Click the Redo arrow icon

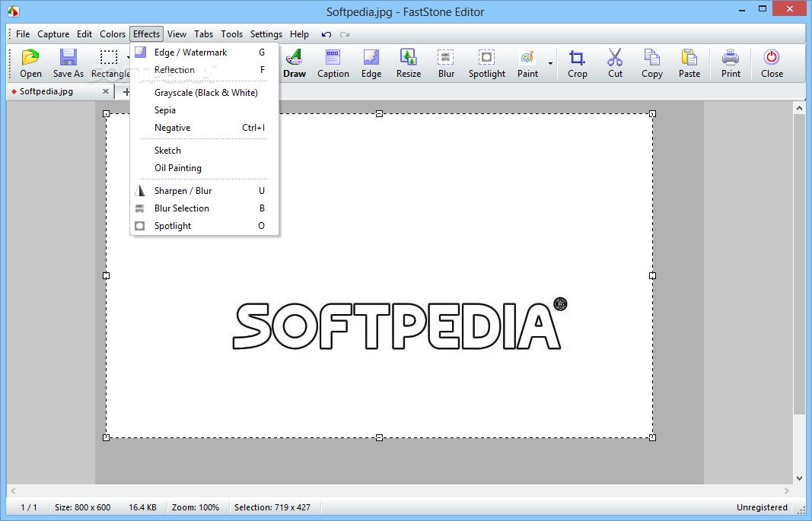coord(345,34)
